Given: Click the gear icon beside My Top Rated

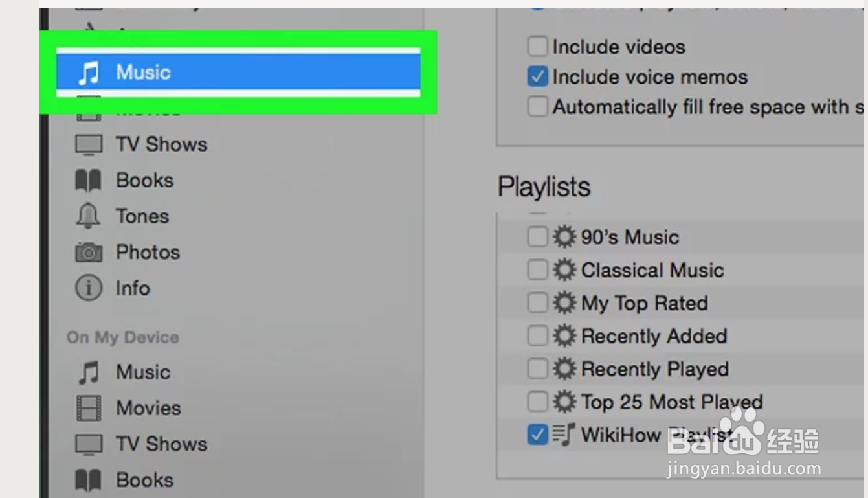Looking at the screenshot, I should [x=564, y=303].
